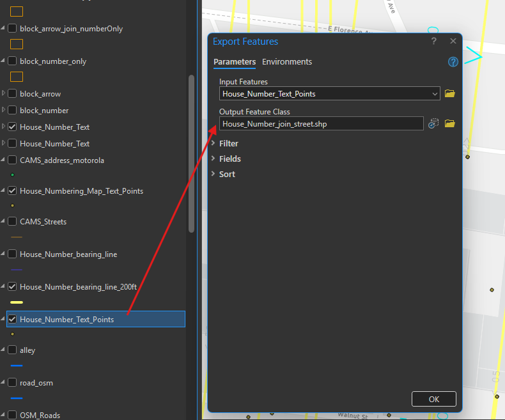Expand the Fields section
Image resolution: width=505 pixels, height=420 pixels.
tap(213, 159)
